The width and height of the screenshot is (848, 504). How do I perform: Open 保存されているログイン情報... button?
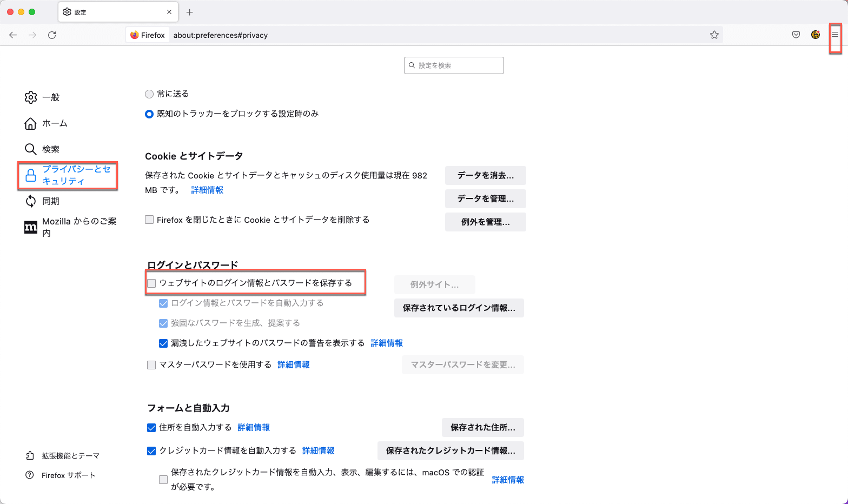tap(459, 308)
